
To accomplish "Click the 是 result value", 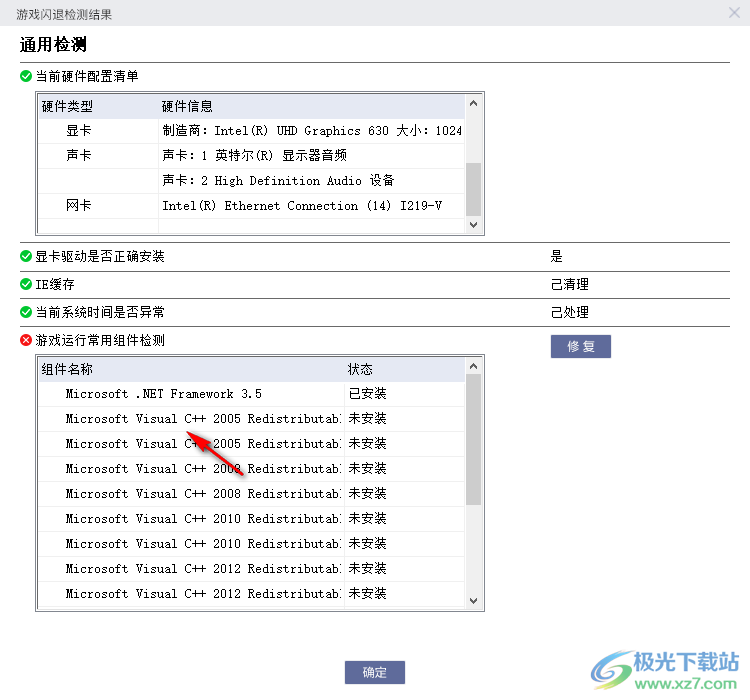I will coord(556,256).
